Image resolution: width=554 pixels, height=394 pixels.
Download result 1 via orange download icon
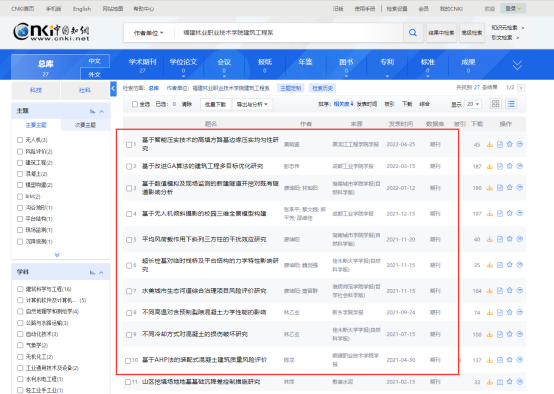[x=490, y=144]
